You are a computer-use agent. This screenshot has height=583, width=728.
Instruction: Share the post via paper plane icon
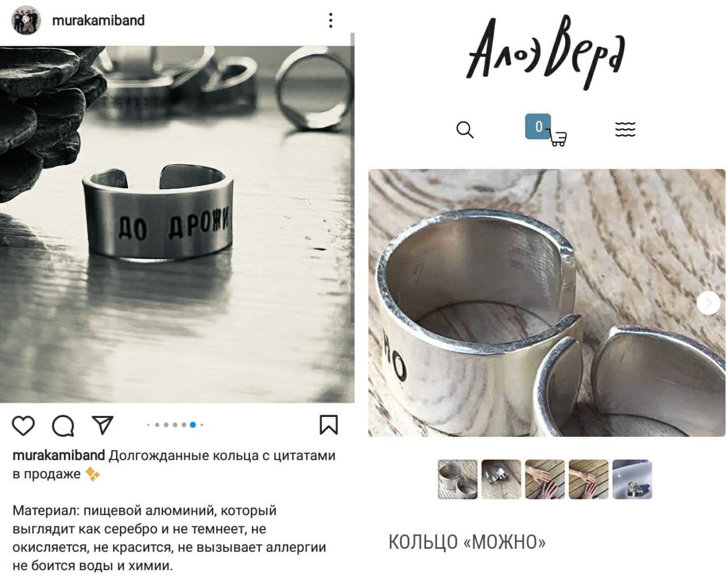coord(103,425)
